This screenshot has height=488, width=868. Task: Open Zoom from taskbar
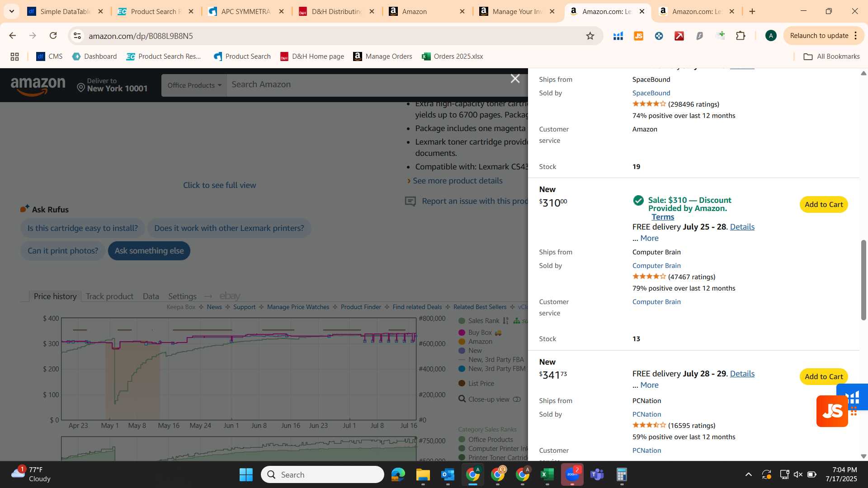tap(572, 474)
